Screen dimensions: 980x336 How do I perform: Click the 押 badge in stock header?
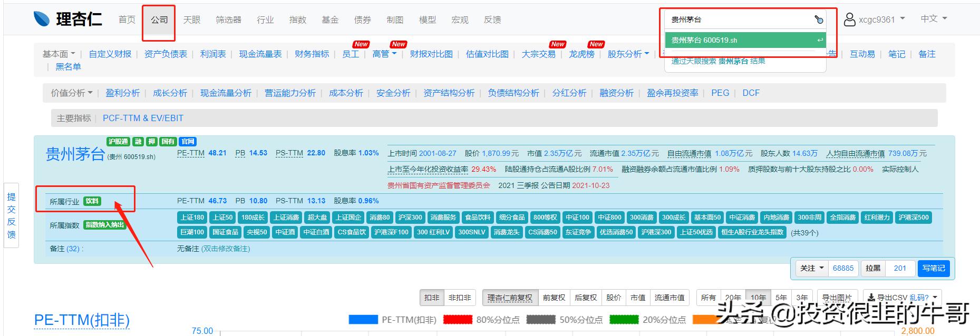pos(152,142)
